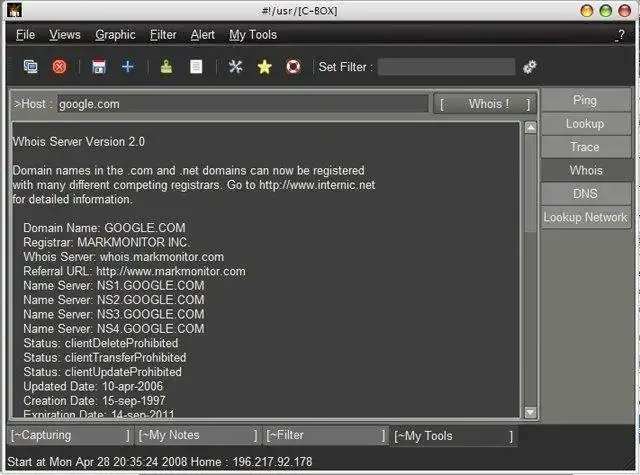Select the Lookup Network button

585,217
